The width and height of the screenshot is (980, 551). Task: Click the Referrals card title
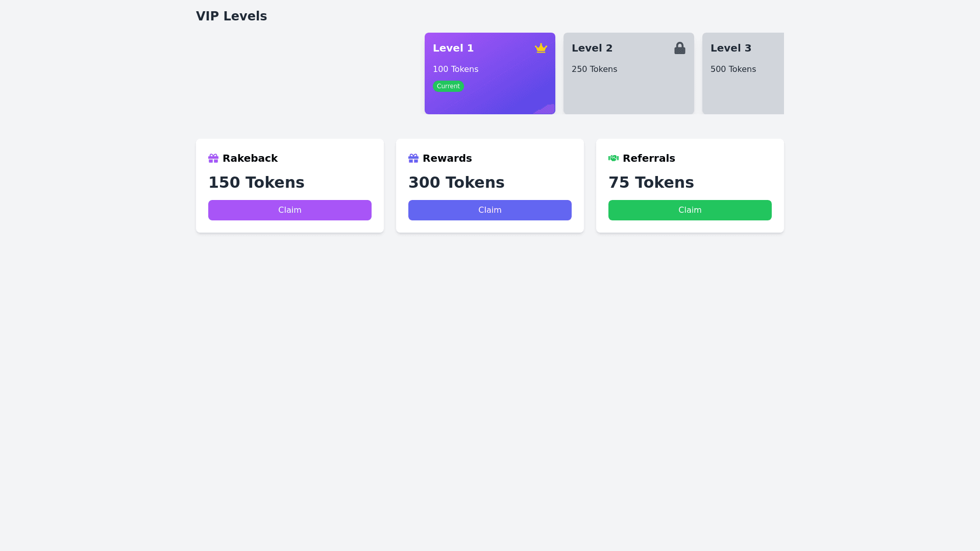pos(649,158)
